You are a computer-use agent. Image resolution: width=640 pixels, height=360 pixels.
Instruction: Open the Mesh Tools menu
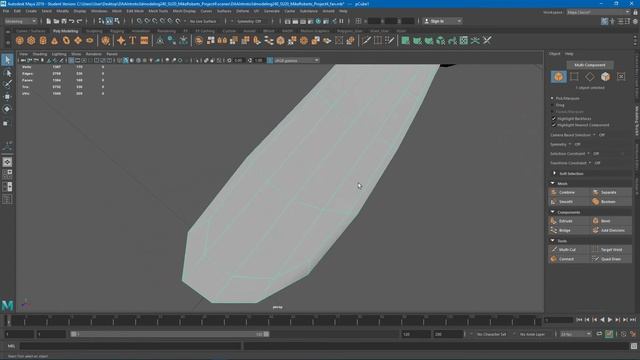pos(158,11)
